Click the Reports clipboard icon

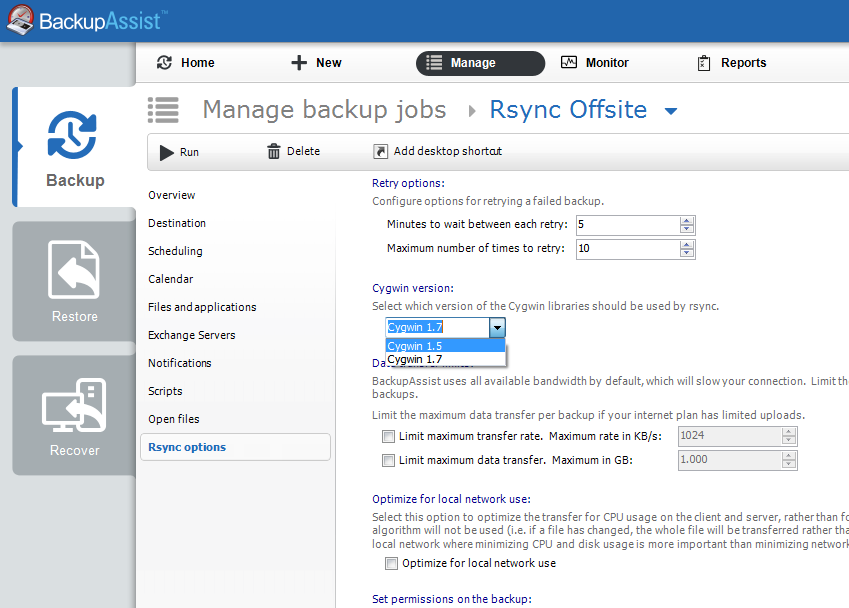pyautogui.click(x=703, y=63)
